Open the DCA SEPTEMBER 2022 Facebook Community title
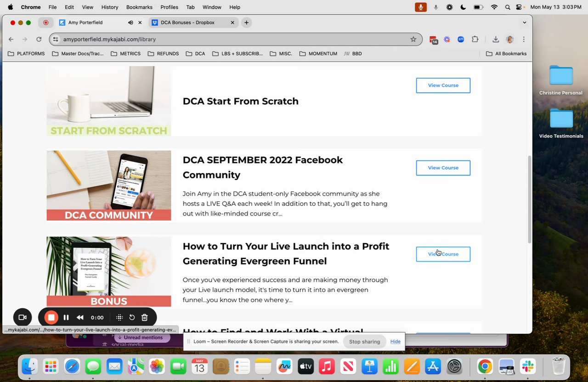Screen dimensions: 588x382 263,167
